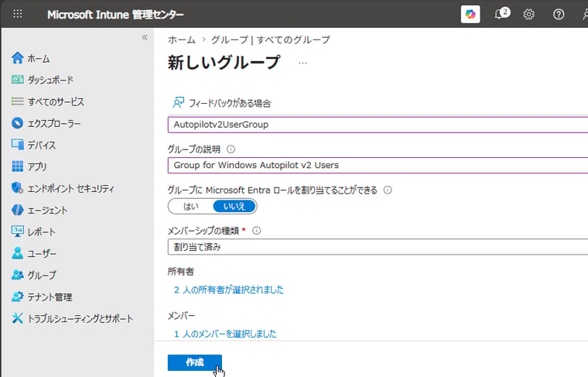The height and width of the screenshot is (377, 588).
Task: Click the feedback person icon
Action: point(178,102)
